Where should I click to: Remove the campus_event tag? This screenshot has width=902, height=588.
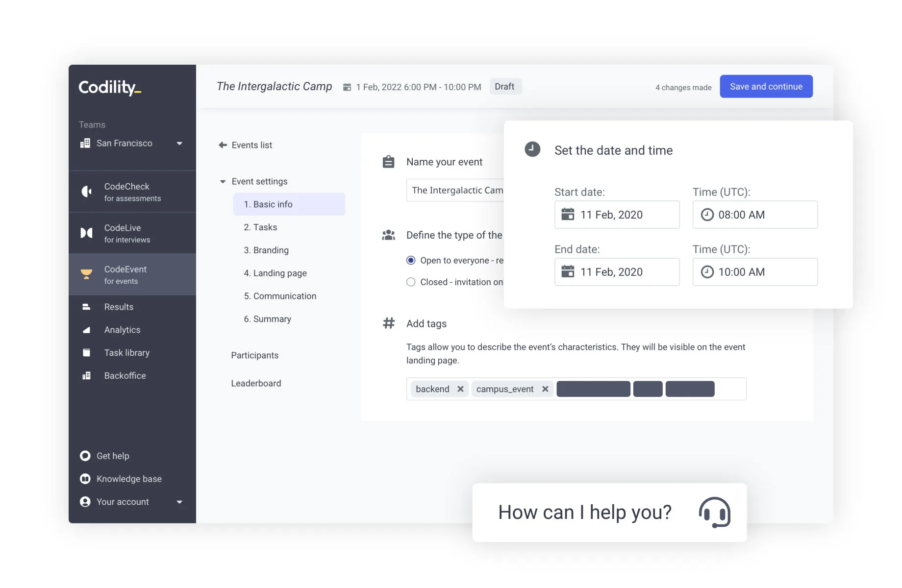click(x=545, y=389)
